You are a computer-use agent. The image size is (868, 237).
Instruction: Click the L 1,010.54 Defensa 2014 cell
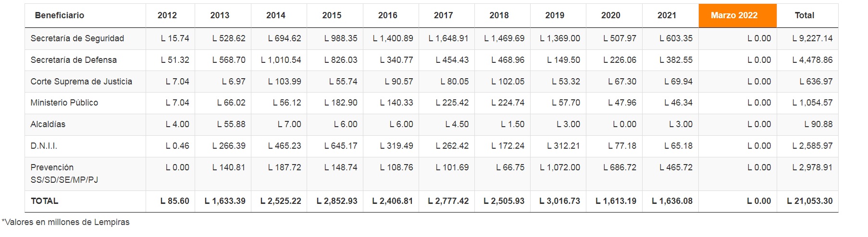[281, 60]
